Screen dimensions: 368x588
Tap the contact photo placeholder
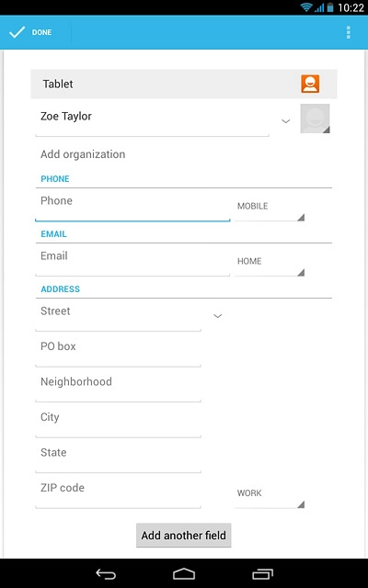[x=315, y=119]
